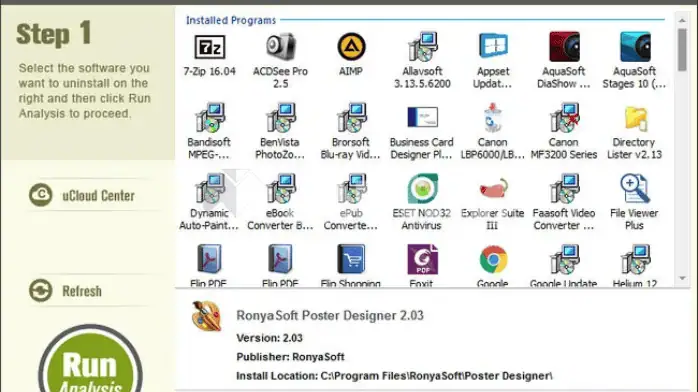Select the File Viewer Plus icon
This screenshot has width=698, height=392.
pos(635,189)
